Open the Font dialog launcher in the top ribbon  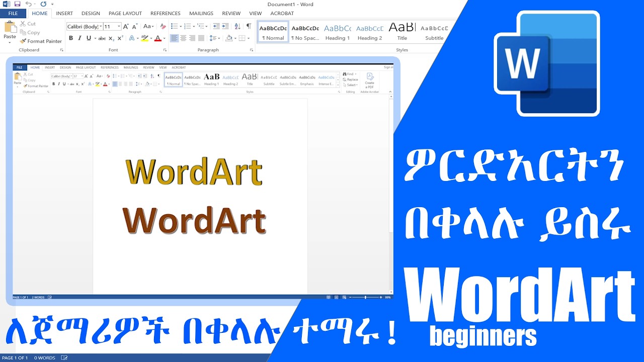click(x=165, y=50)
